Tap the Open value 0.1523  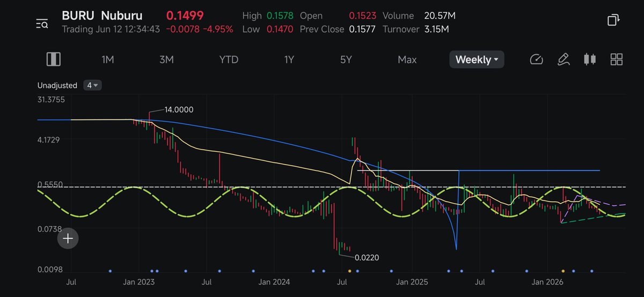pos(363,16)
